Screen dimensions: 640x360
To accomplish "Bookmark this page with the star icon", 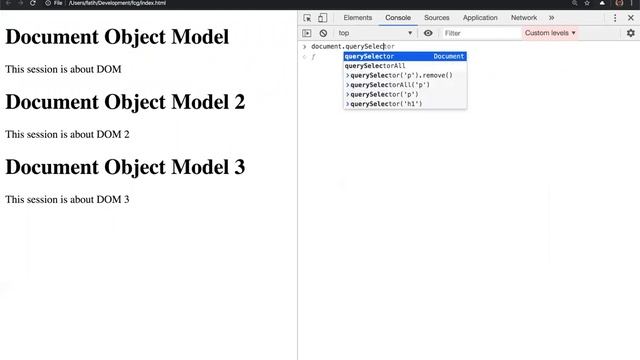I will [587, 3].
